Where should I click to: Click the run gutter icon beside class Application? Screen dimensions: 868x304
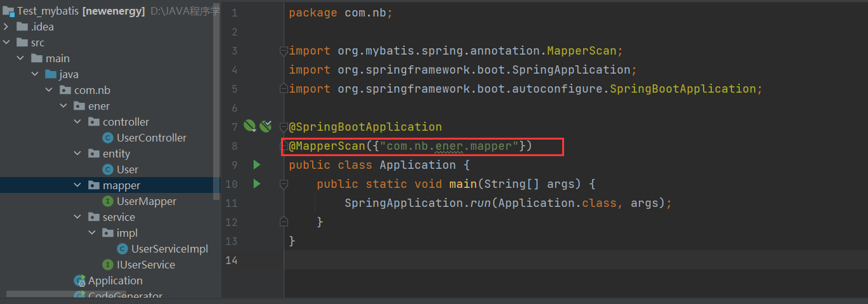point(256,165)
